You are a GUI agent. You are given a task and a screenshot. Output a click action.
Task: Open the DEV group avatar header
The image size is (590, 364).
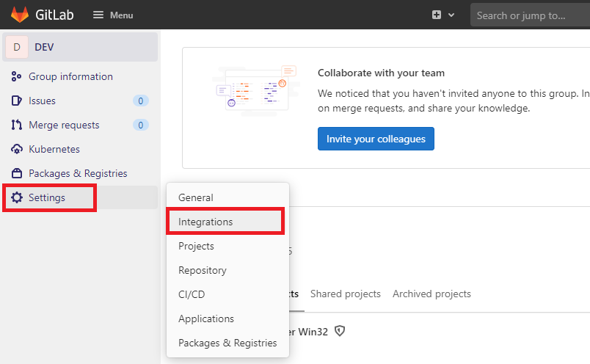coord(80,47)
